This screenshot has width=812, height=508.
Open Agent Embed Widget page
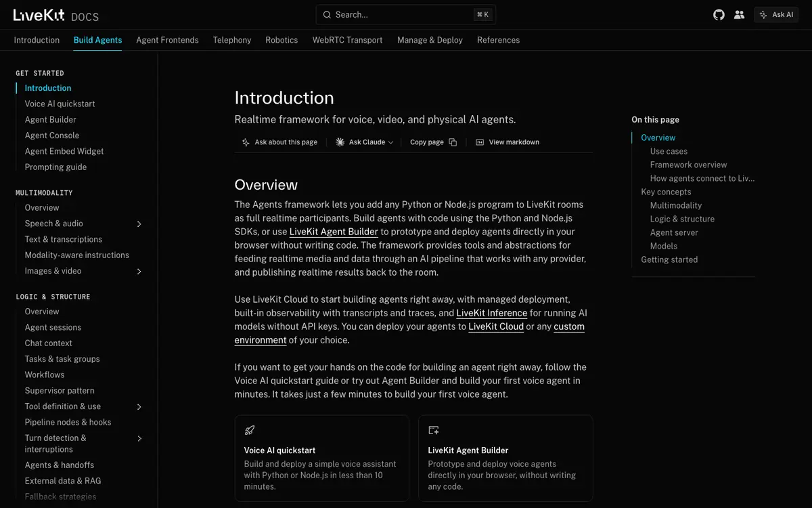(64, 151)
